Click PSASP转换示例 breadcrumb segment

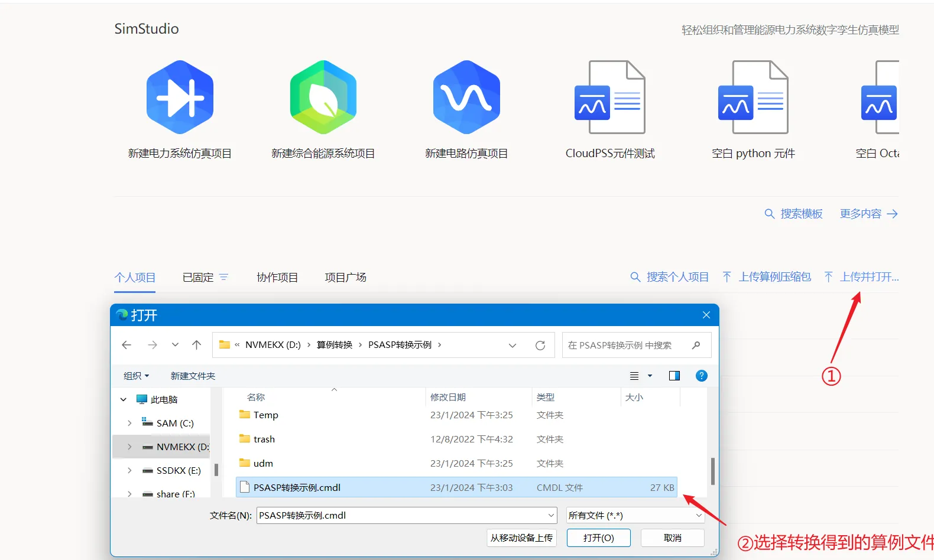(400, 345)
